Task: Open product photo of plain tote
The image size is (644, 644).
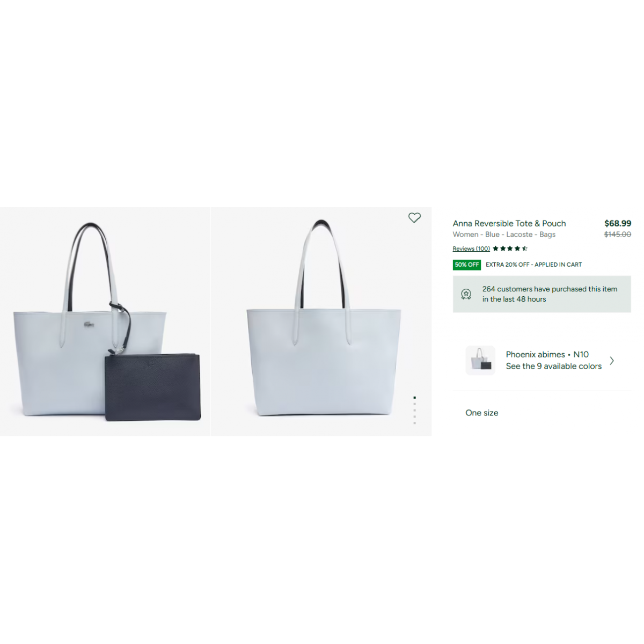Action: (321, 321)
